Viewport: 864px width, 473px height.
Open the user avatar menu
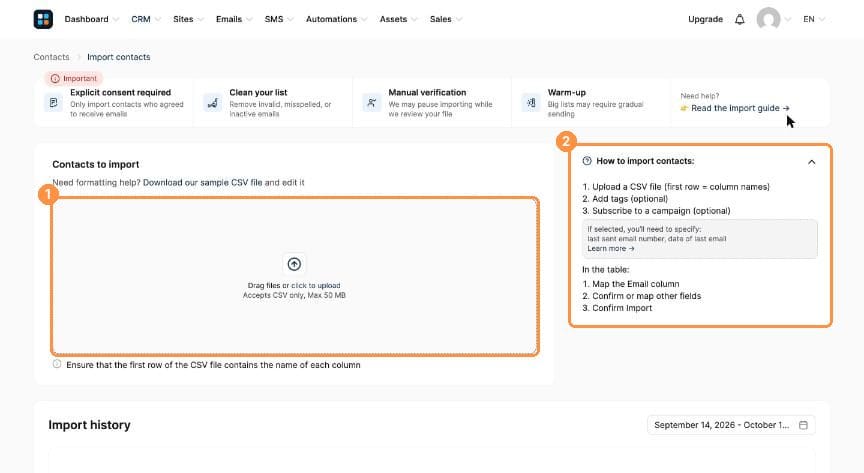tap(768, 19)
